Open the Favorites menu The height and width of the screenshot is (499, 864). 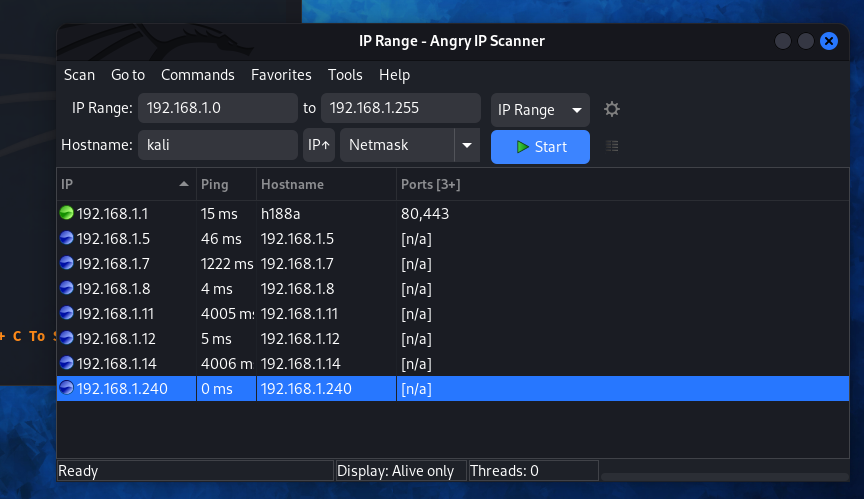[281, 75]
